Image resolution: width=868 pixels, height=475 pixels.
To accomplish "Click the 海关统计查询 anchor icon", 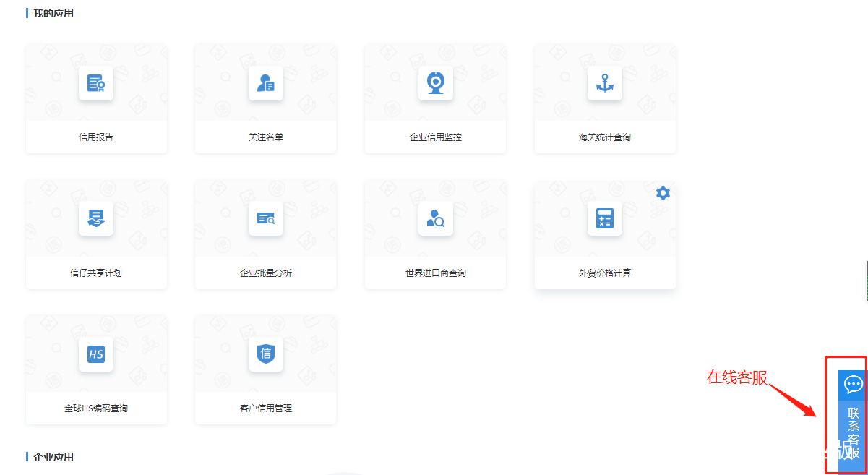I will pyautogui.click(x=604, y=82).
